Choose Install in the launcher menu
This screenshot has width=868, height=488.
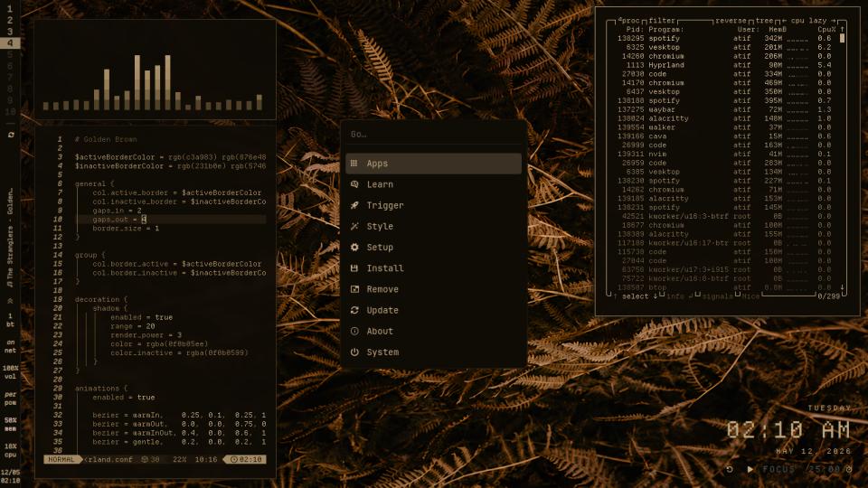tap(433, 268)
